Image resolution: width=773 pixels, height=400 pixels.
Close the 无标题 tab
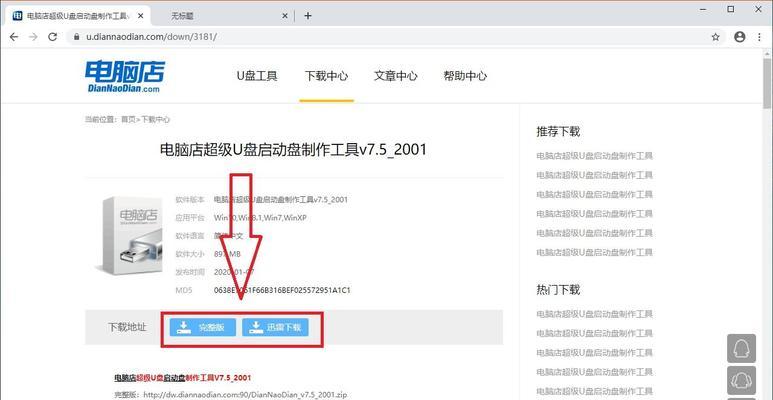point(285,16)
